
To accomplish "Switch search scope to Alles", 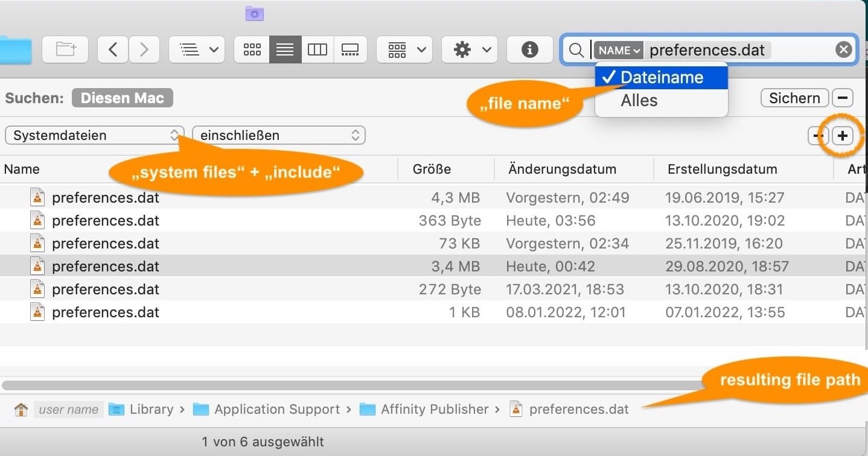I will coord(639,101).
